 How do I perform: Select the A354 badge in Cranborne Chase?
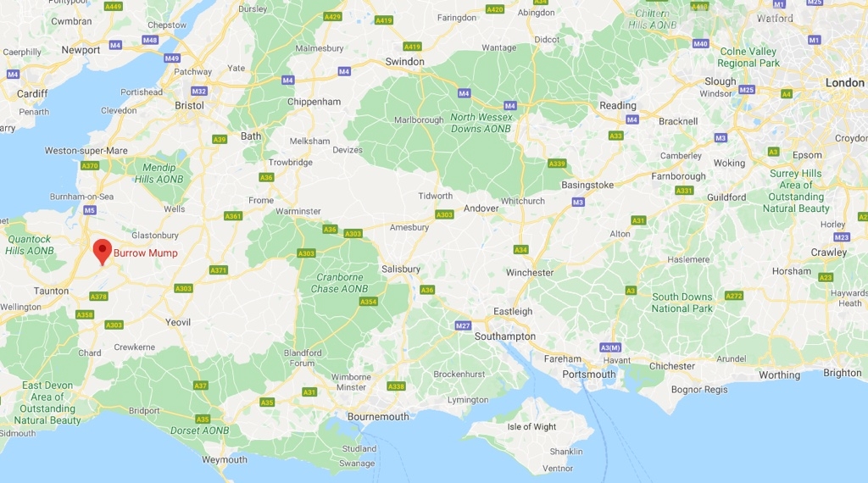368,302
